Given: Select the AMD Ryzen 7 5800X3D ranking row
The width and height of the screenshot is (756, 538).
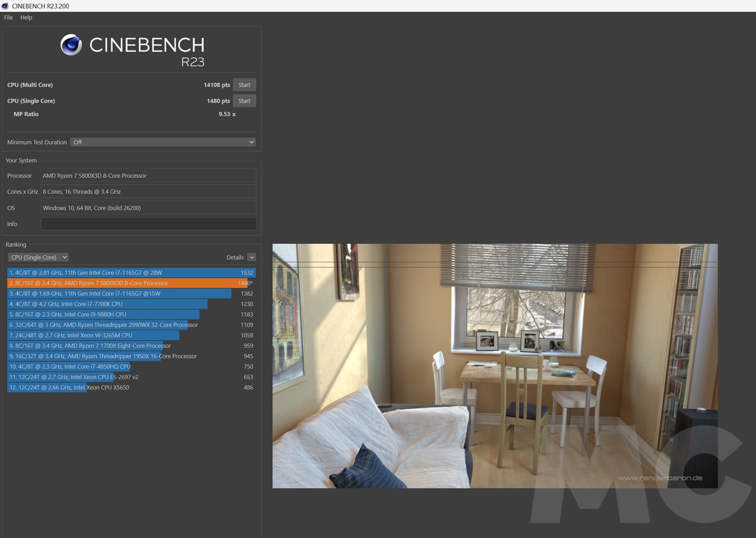Looking at the screenshot, I should [131, 283].
